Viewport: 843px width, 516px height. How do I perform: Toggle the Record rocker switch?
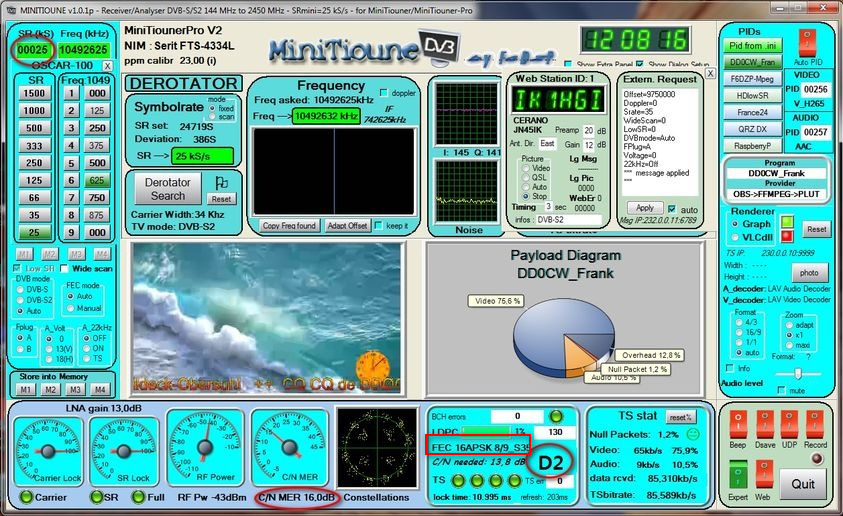pyautogui.click(x=815, y=425)
